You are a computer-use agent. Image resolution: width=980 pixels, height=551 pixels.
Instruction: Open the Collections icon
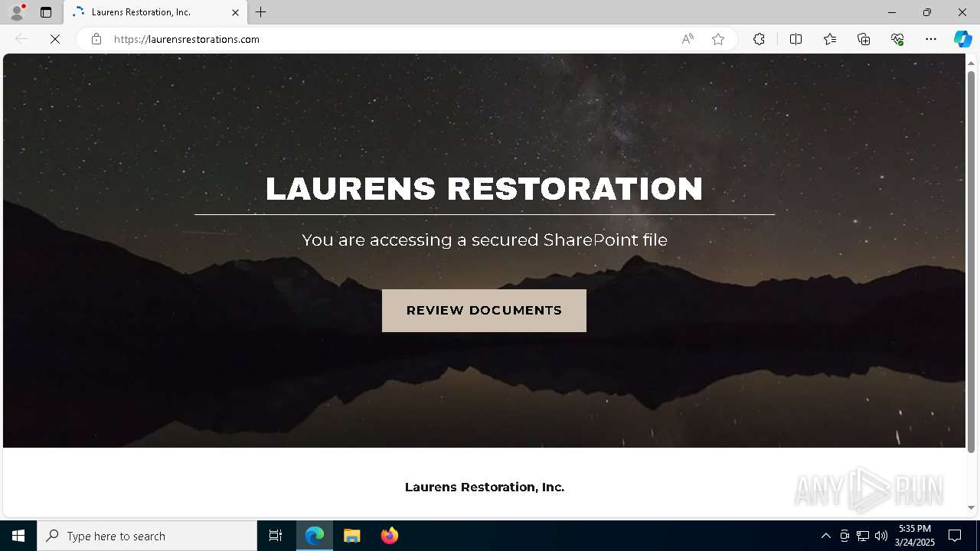tap(864, 39)
